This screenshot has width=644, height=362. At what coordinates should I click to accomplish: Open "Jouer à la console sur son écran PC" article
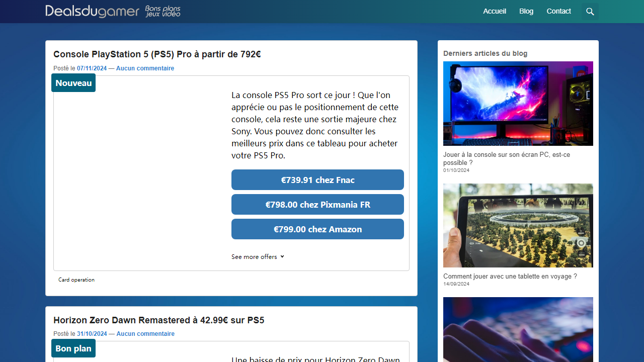click(507, 159)
